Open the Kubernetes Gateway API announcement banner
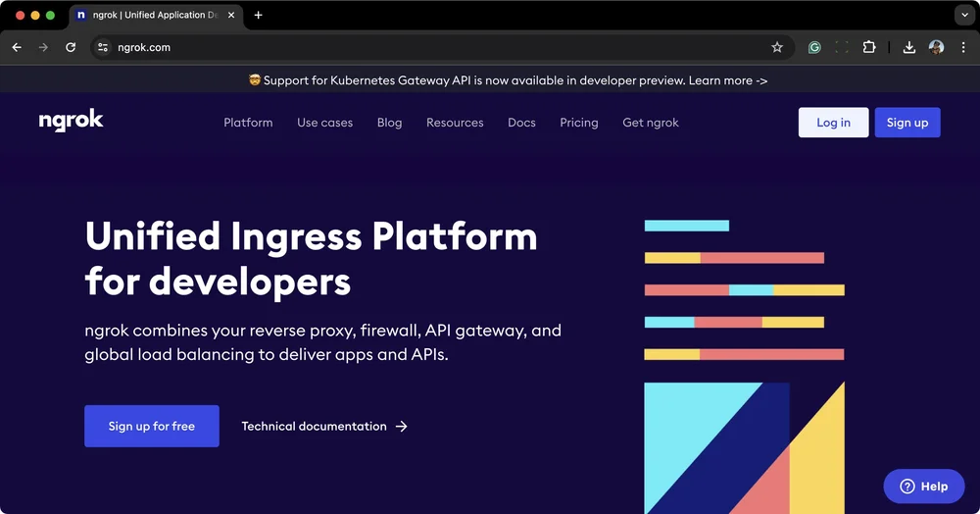Viewport: 980px width, 514px height. click(x=508, y=80)
